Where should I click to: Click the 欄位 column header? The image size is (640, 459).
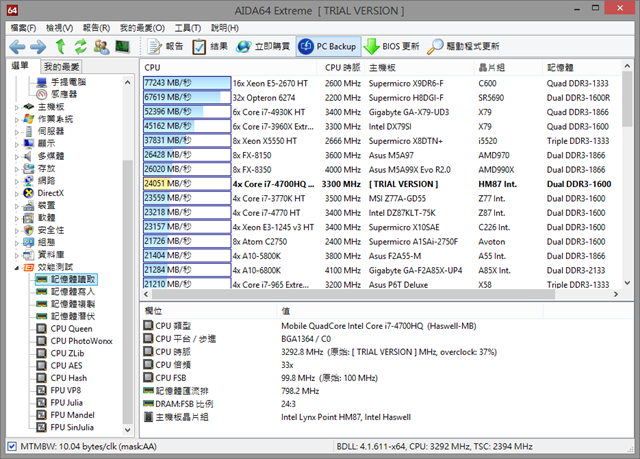[209, 311]
